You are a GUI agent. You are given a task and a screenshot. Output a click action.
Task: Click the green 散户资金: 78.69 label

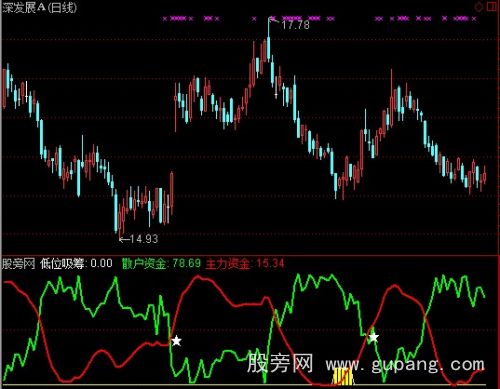[161, 264]
